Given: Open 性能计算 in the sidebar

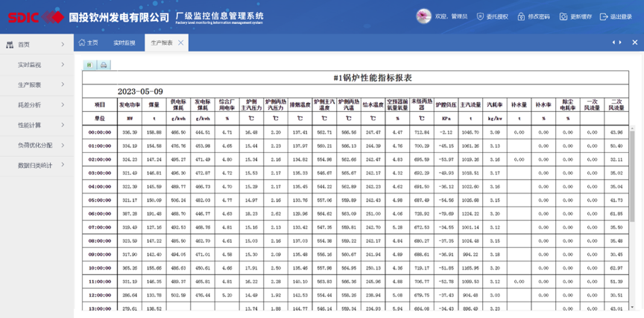Looking at the screenshot, I should (x=29, y=125).
